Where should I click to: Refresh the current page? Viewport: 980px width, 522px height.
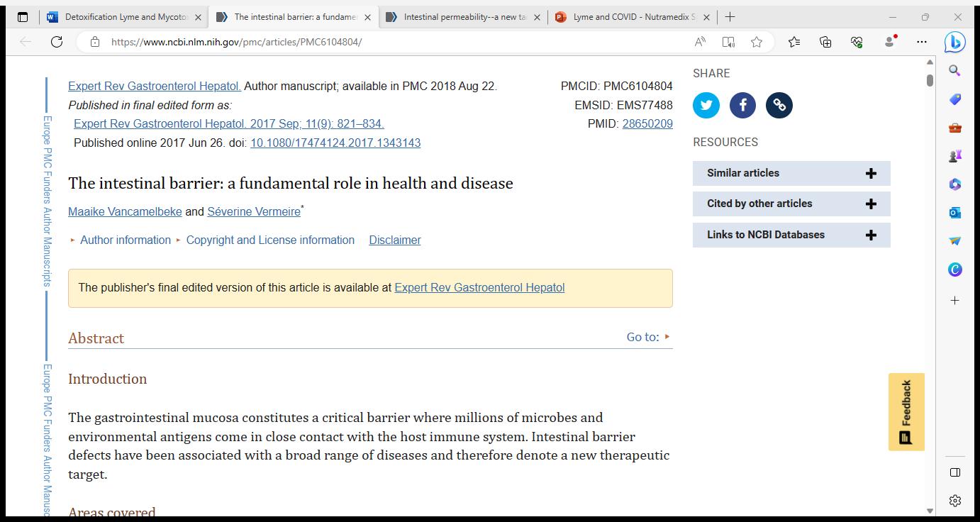click(x=57, y=42)
